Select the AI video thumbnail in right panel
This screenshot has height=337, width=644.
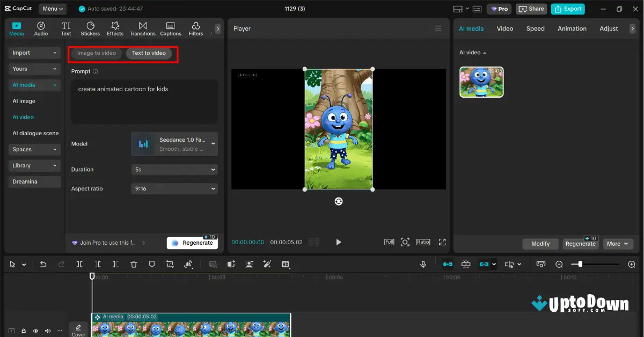coord(481,82)
